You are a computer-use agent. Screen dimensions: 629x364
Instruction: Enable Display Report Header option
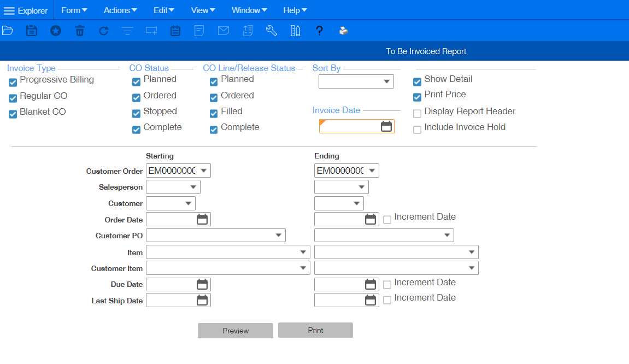[418, 114]
